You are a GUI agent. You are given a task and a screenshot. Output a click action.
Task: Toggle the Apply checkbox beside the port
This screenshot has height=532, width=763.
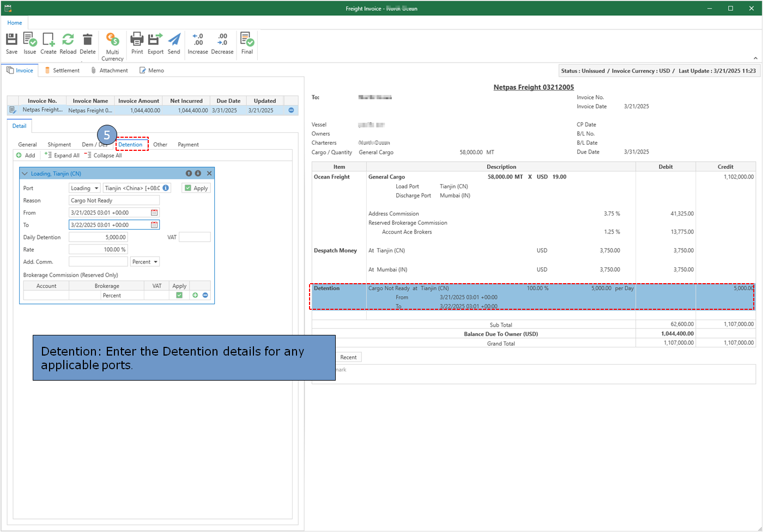coord(188,188)
